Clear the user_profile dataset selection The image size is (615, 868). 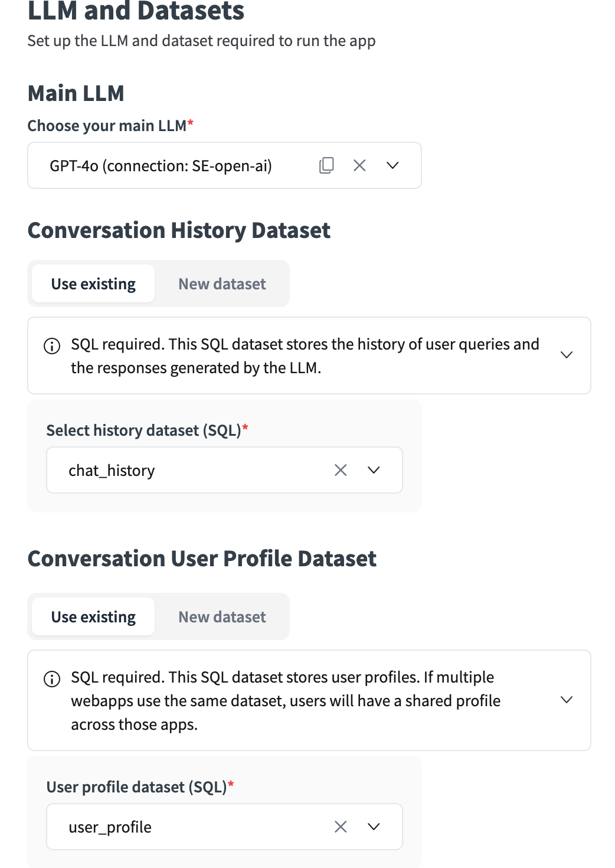(341, 827)
